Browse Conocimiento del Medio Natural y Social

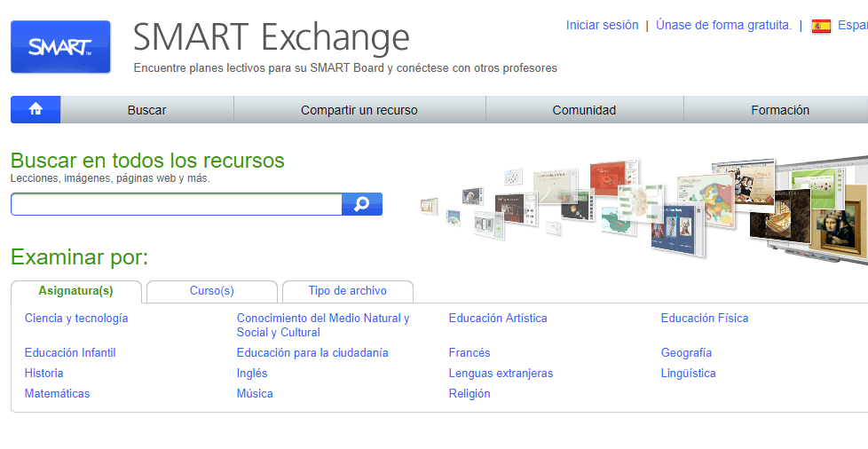tap(323, 325)
